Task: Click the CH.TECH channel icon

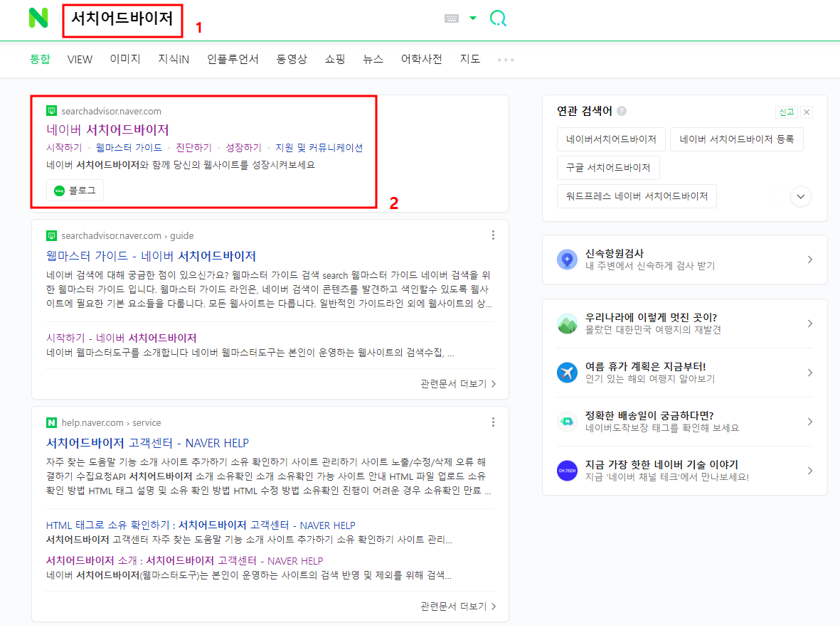Action: pos(567,470)
